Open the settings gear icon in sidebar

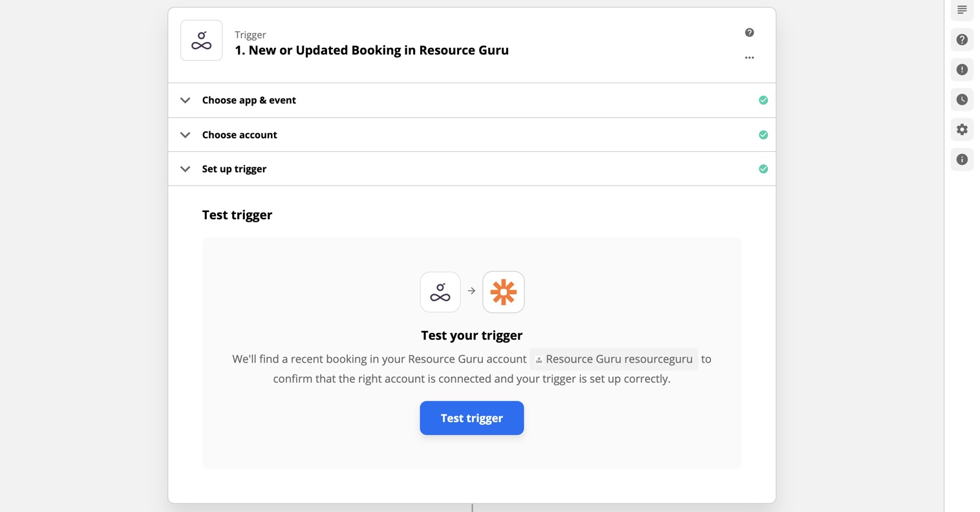[x=962, y=129]
